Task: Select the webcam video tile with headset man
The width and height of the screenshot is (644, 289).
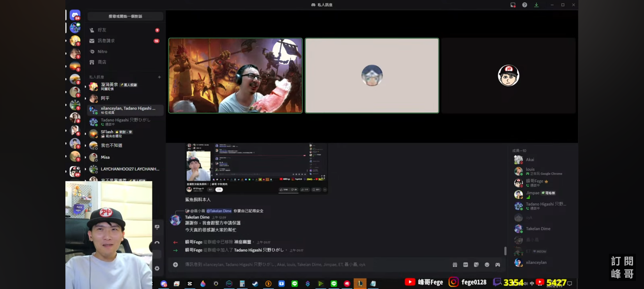Action: [x=235, y=76]
